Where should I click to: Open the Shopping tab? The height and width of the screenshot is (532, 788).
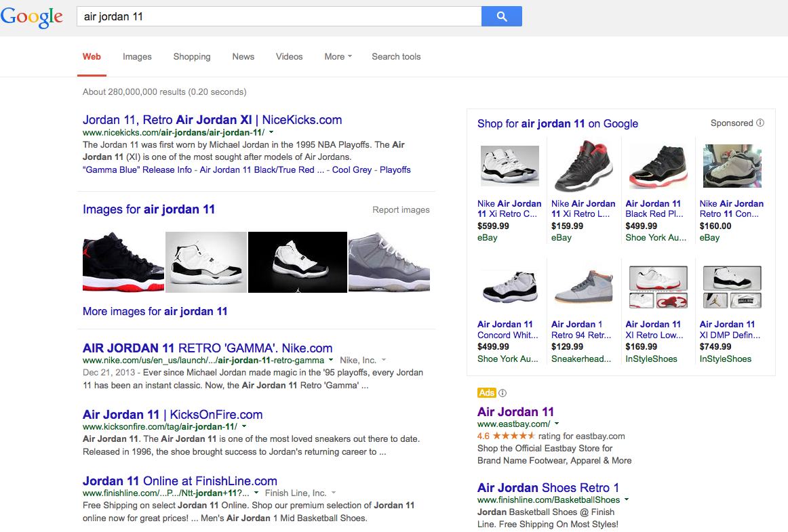[192, 57]
